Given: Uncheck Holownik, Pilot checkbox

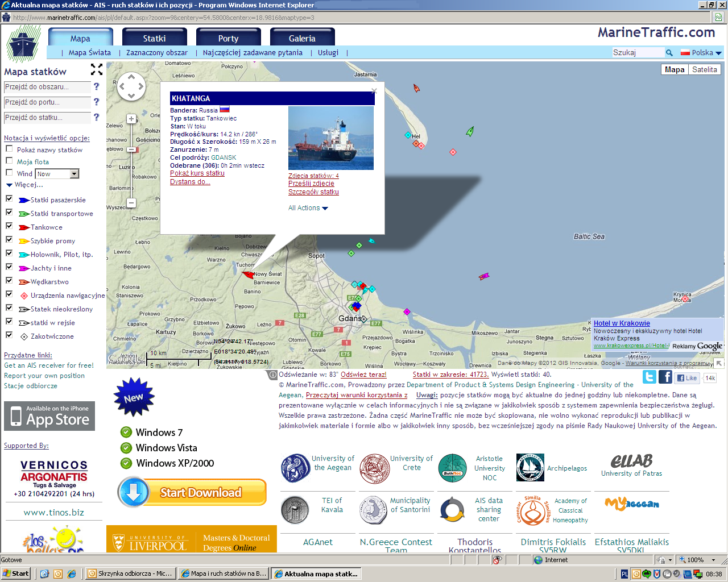Looking at the screenshot, I should pyautogui.click(x=9, y=253).
